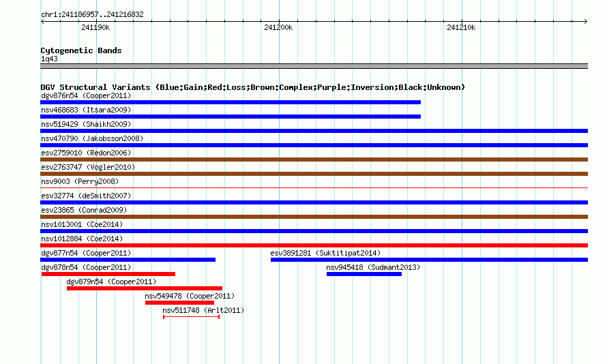The width and height of the screenshot is (607, 364).
Task: Click the blue esv3891281 variant bar
Action: (x=429, y=260)
